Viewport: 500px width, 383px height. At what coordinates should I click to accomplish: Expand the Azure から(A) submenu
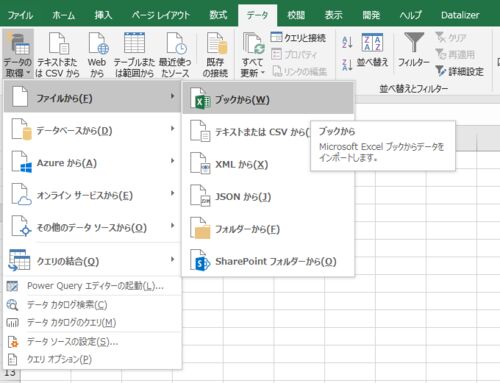[x=92, y=163]
